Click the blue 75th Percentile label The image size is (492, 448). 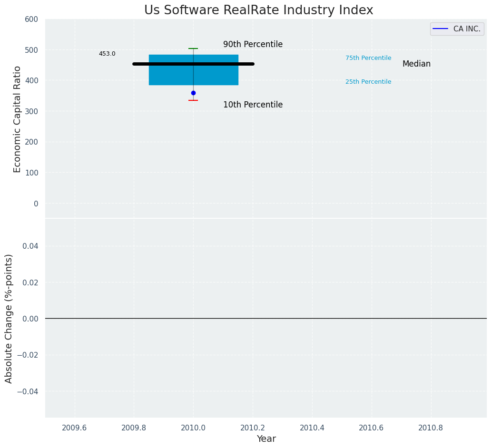[368, 58]
